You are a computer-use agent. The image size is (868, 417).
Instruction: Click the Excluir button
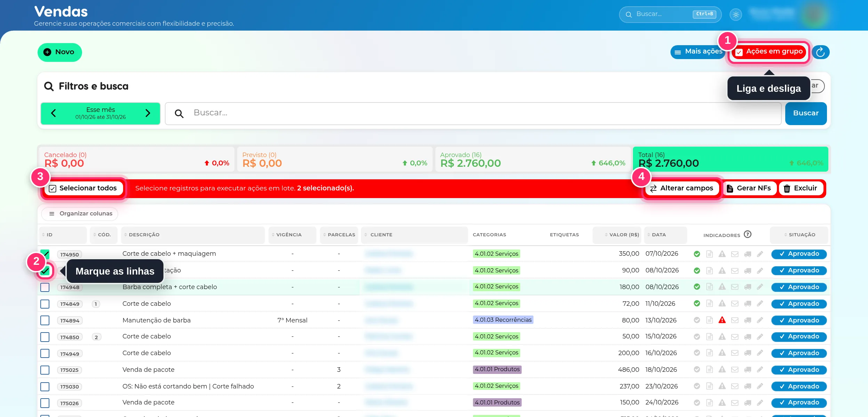(801, 188)
